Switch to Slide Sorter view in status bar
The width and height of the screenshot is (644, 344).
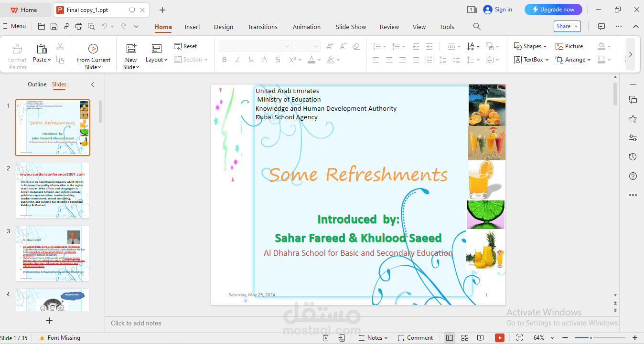(x=465, y=338)
